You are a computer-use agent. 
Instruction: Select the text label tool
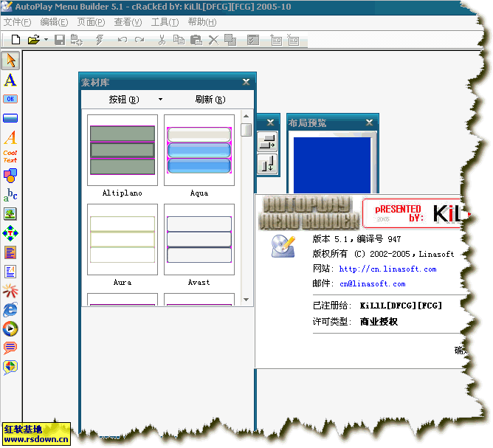pos(10,80)
